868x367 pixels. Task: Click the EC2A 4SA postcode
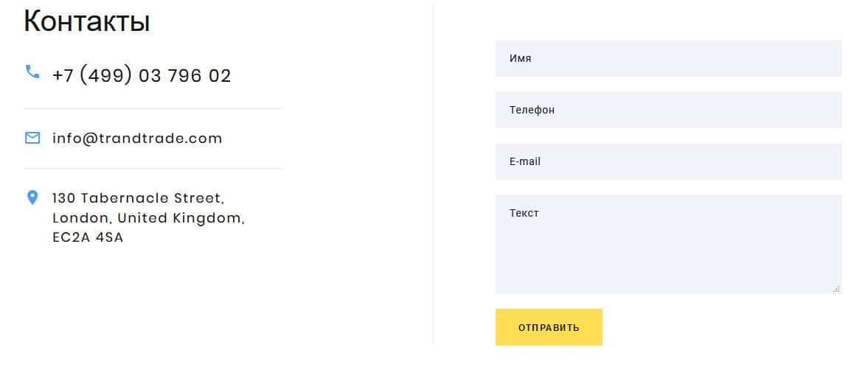pos(88,238)
